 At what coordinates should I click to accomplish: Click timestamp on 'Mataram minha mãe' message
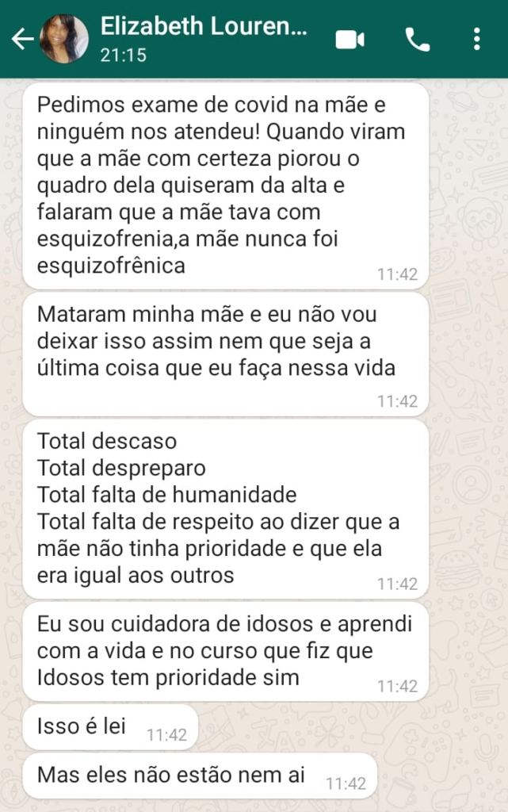397,401
